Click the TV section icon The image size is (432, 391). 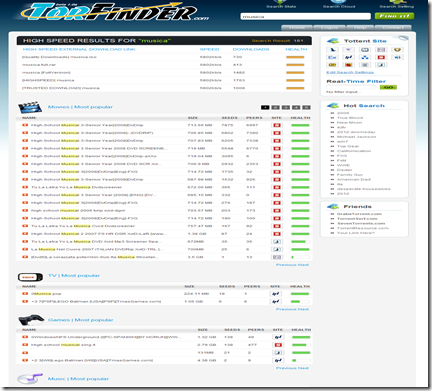30,277
